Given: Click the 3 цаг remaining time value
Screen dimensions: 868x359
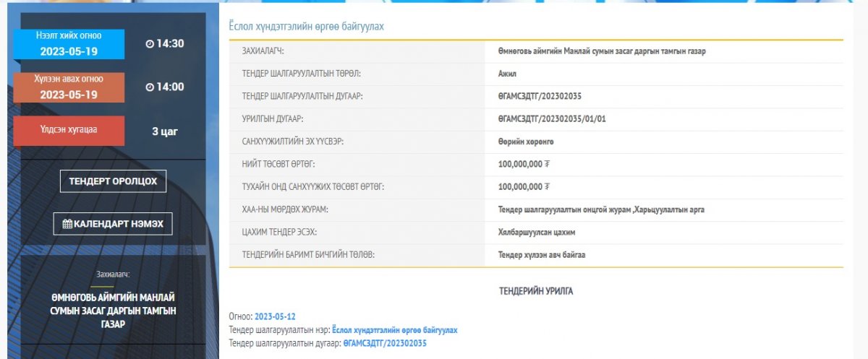Looking at the screenshot, I should click(x=165, y=131).
